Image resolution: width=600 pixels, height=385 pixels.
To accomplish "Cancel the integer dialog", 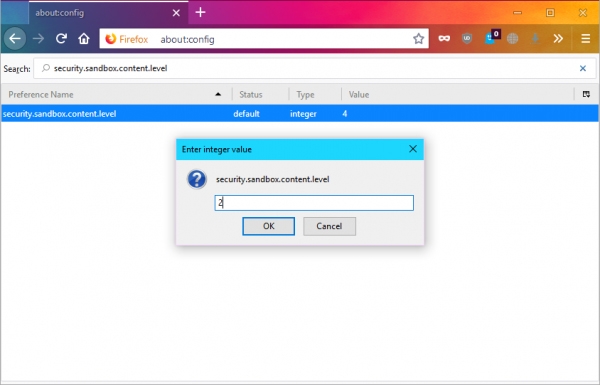I will point(329,226).
